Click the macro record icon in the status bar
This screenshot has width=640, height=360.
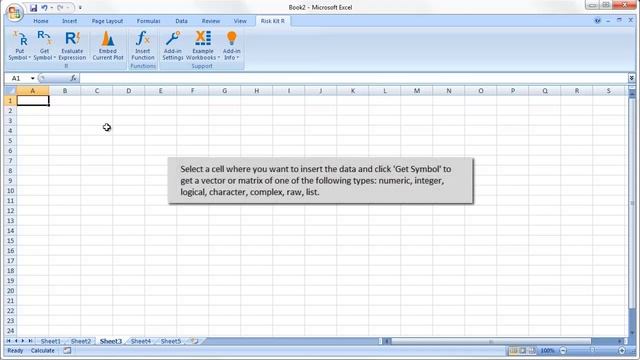point(67,350)
